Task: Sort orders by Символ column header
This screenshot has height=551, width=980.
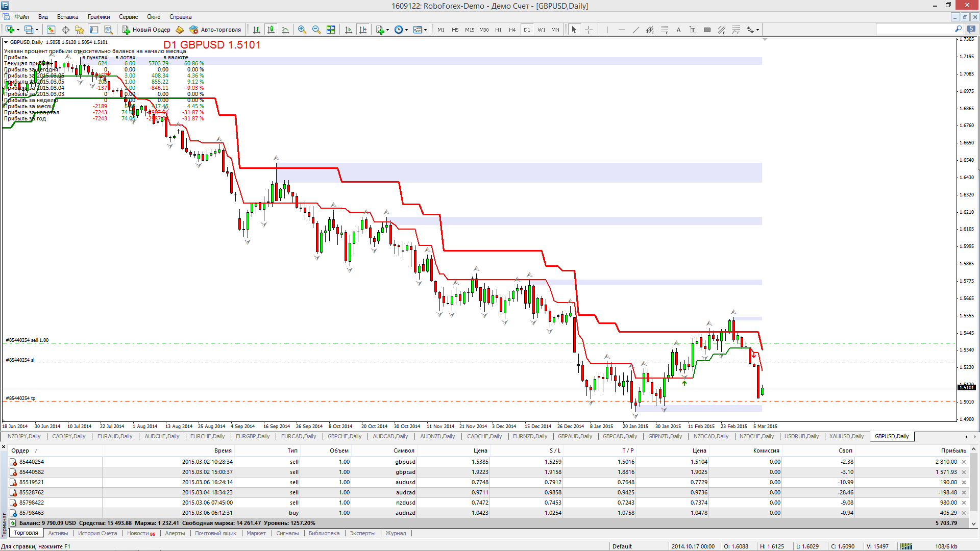Action: pyautogui.click(x=404, y=450)
